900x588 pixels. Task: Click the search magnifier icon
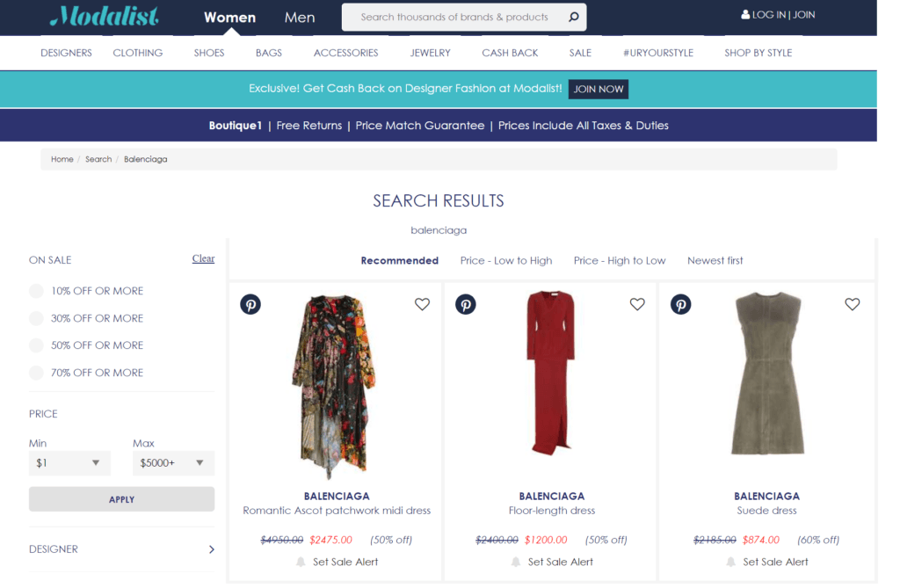(573, 17)
